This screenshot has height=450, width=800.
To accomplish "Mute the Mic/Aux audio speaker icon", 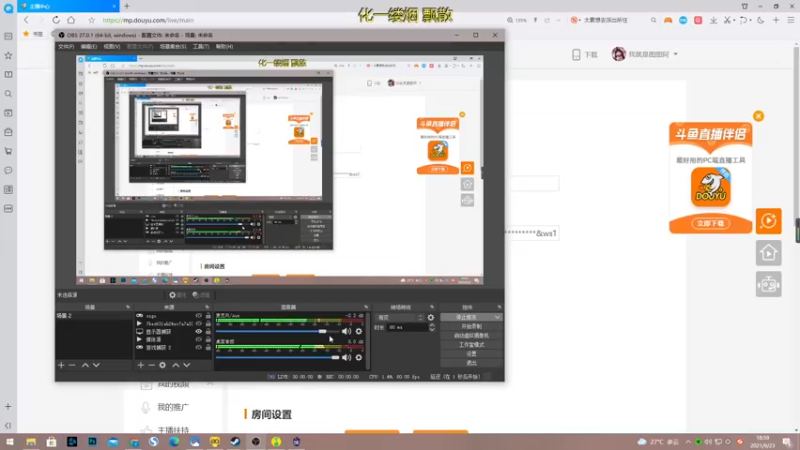I will point(346,331).
